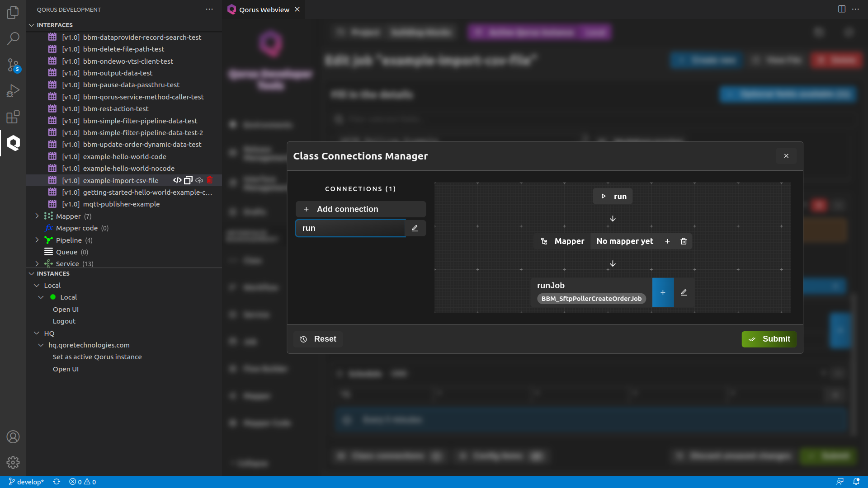Collapse the top-level Local instances group

(37, 285)
